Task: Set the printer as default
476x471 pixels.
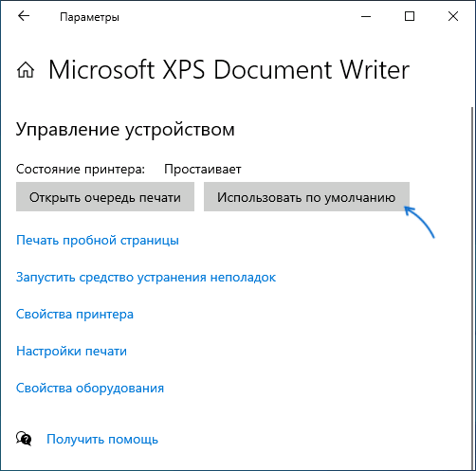Action: tap(306, 197)
